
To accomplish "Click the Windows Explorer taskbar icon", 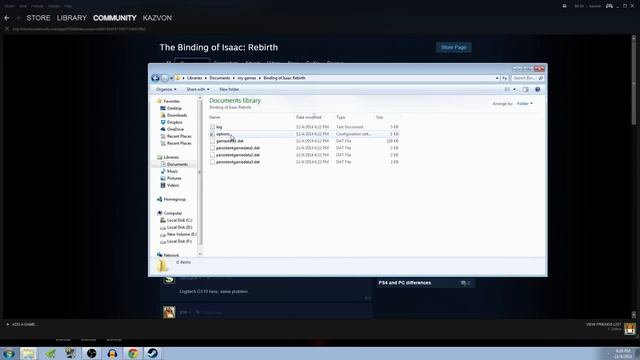I will pyautogui.click(x=29, y=353).
